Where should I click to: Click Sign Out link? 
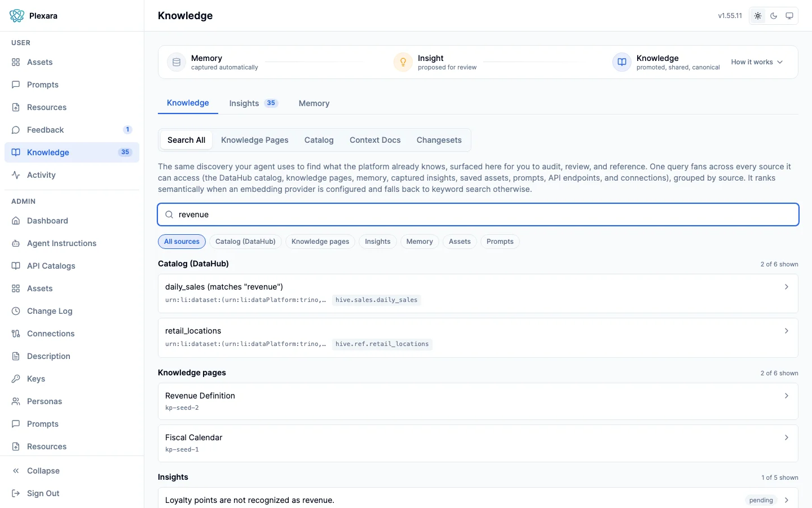[72, 493]
